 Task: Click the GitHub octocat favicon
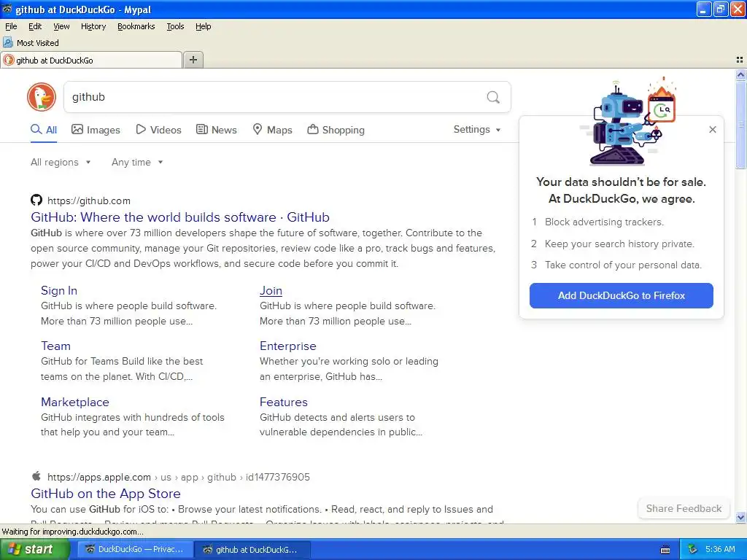point(36,200)
